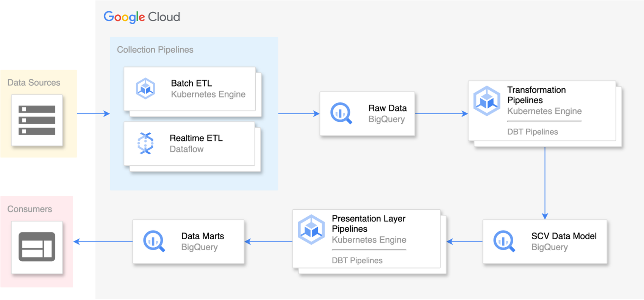
Task: Click "Kubernetes Engine" under Transformation Pipelines
Action: tap(544, 111)
